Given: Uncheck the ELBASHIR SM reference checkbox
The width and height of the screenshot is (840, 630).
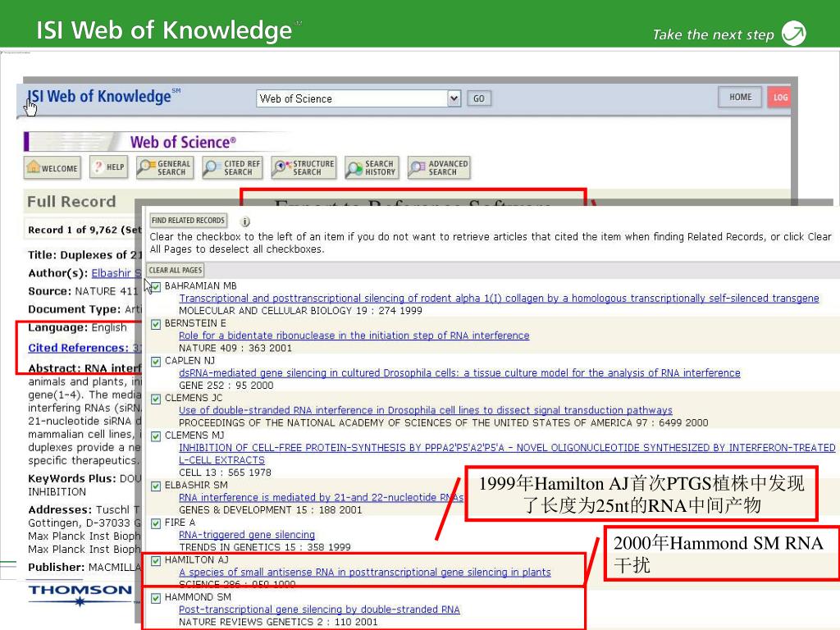Looking at the screenshot, I should (x=156, y=486).
